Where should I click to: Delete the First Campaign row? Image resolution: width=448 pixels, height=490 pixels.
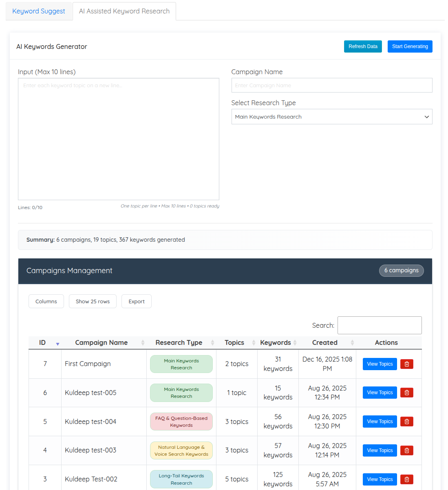(x=406, y=364)
